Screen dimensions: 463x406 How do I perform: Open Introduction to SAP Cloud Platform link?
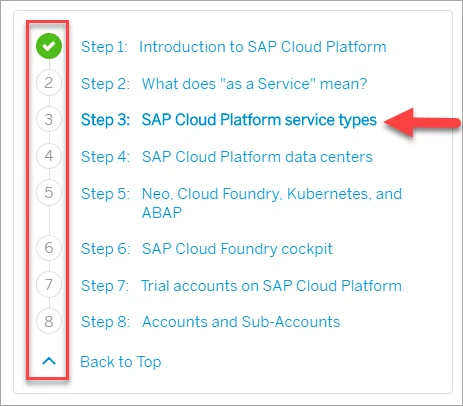coord(263,47)
